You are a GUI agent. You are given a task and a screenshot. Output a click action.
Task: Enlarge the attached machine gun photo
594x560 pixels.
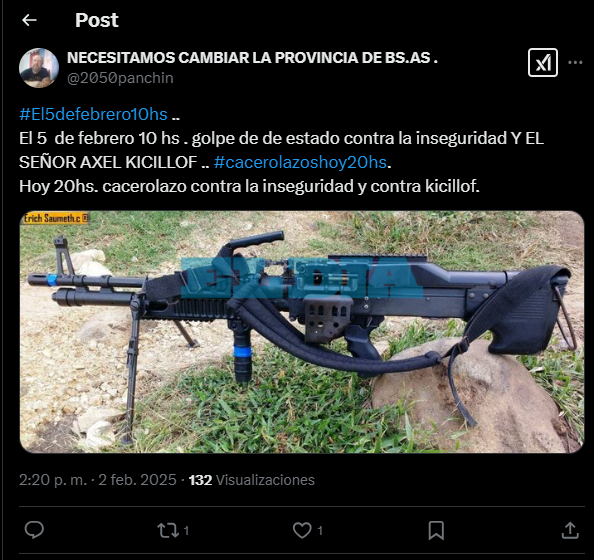[x=302, y=332]
